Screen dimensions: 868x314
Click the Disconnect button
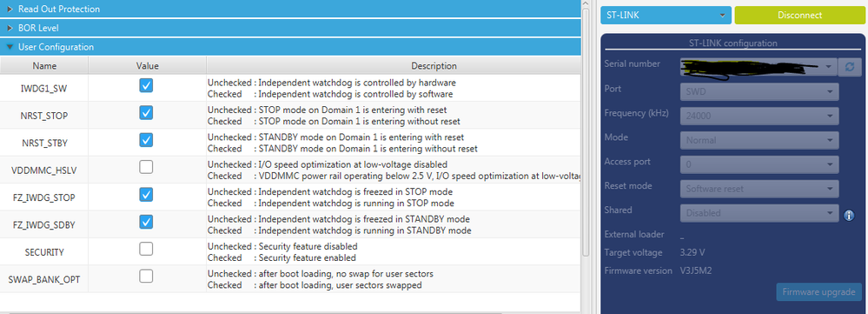(x=799, y=16)
